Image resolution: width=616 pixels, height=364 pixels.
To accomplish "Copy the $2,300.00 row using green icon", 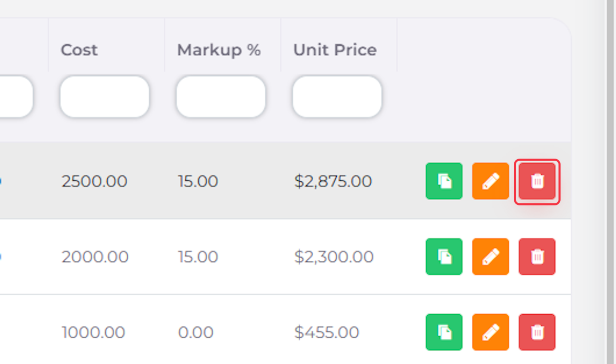I will pos(444,256).
